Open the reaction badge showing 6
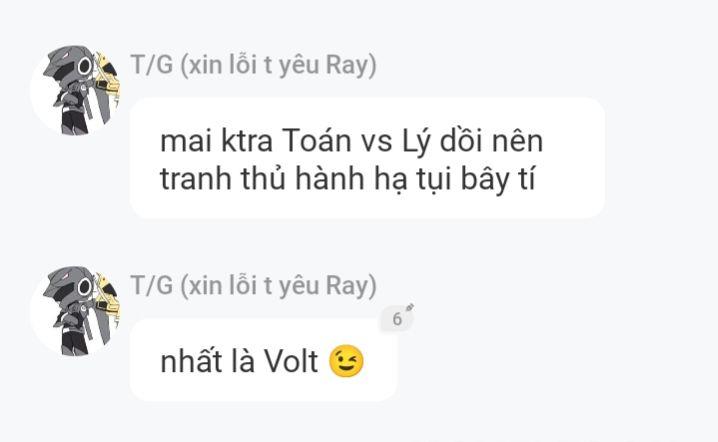This screenshot has height=442, width=718. (397, 319)
